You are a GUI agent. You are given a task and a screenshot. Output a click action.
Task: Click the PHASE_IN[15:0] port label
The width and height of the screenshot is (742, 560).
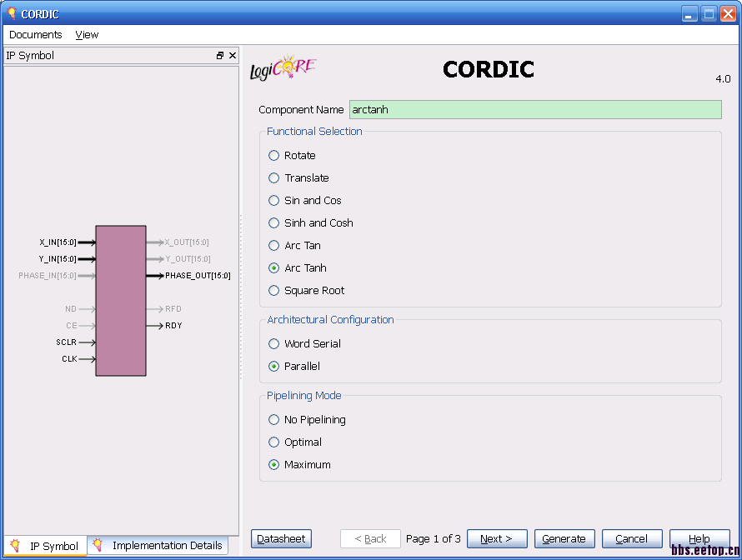[48, 275]
